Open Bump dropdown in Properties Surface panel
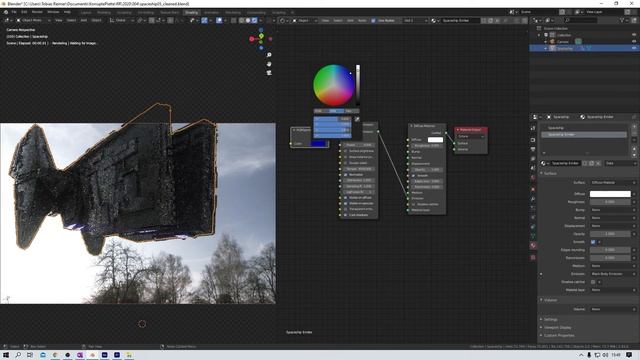 (x=612, y=210)
